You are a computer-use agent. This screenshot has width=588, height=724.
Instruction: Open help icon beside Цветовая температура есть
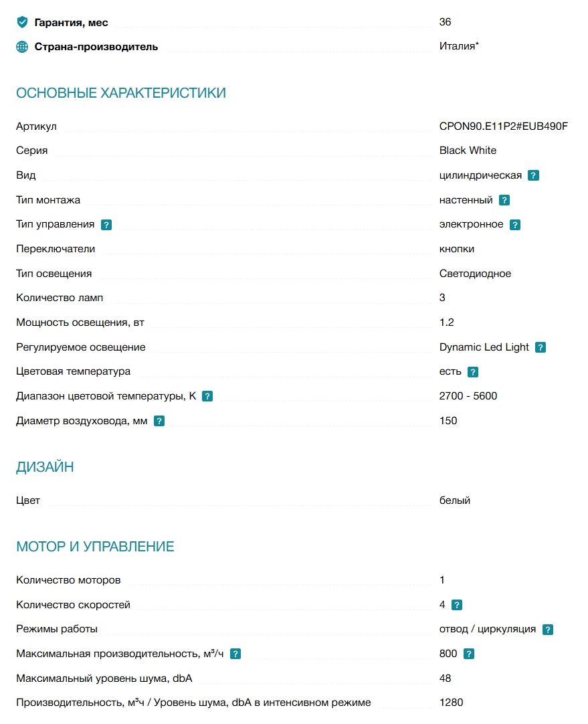[473, 371]
